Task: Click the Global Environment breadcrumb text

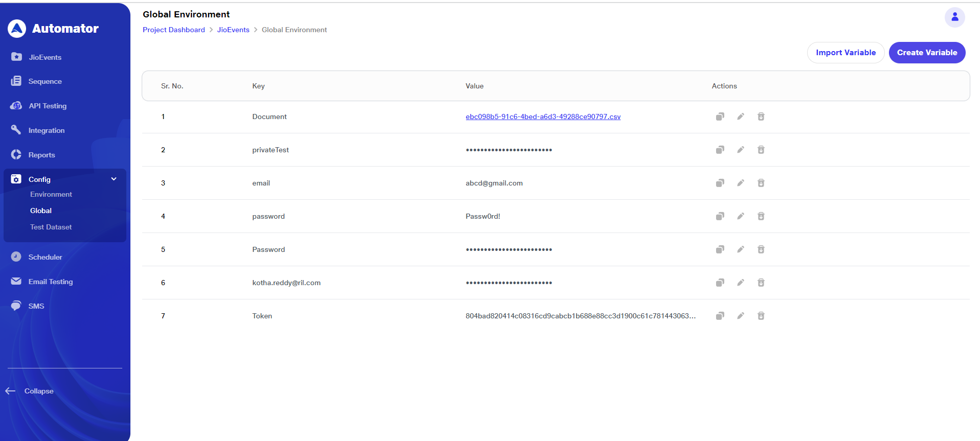Action: click(x=294, y=30)
